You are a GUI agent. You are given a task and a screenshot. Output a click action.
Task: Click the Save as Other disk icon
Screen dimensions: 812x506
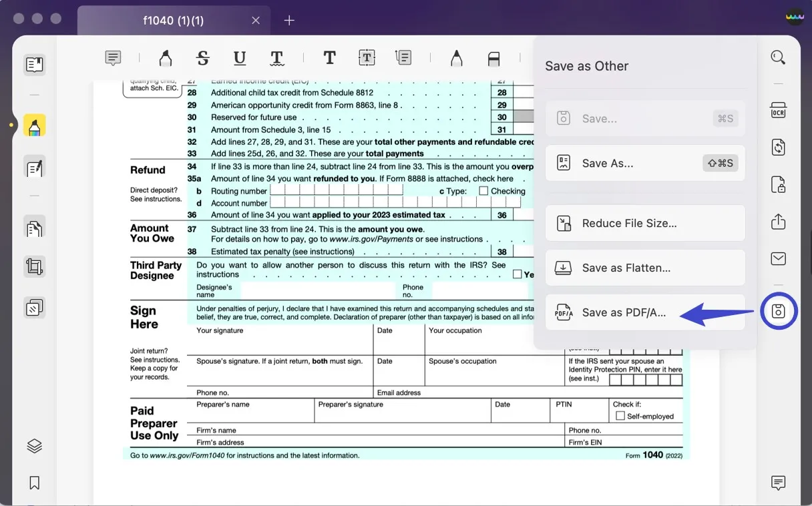(x=778, y=311)
